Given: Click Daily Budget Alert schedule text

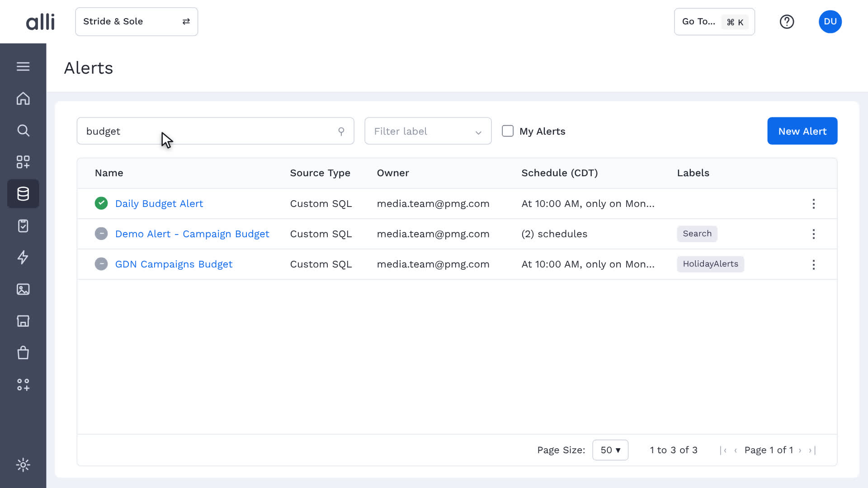Looking at the screenshot, I should point(588,204).
